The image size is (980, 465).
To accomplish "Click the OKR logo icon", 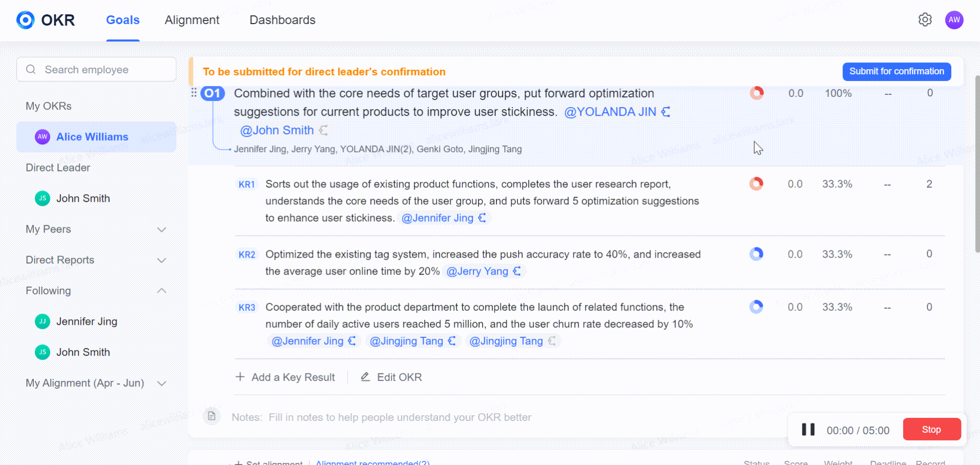I will (26, 20).
